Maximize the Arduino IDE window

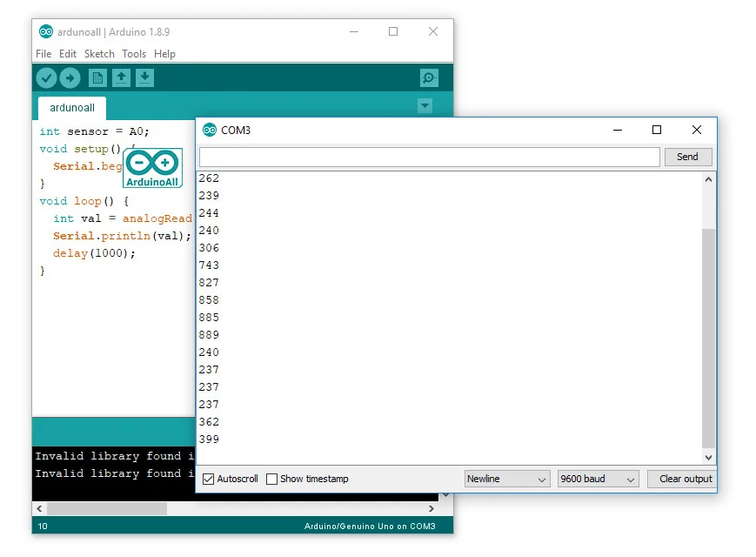point(393,32)
